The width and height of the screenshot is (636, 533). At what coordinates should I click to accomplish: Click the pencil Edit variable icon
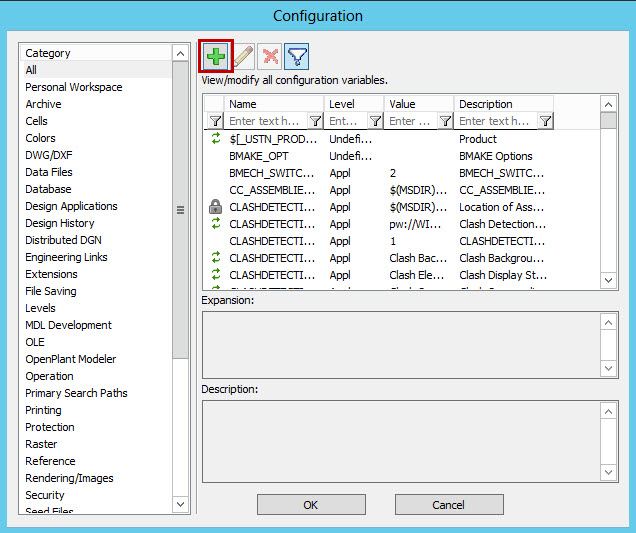(x=243, y=56)
